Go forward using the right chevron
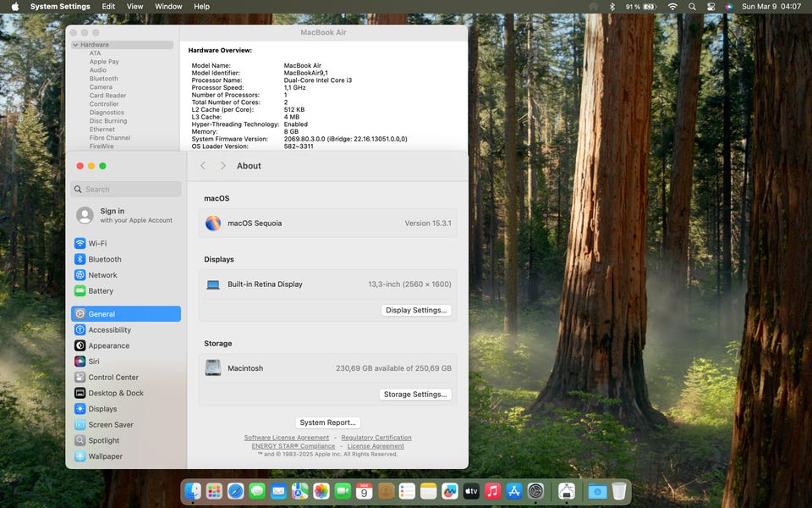This screenshot has height=508, width=812. tap(223, 166)
